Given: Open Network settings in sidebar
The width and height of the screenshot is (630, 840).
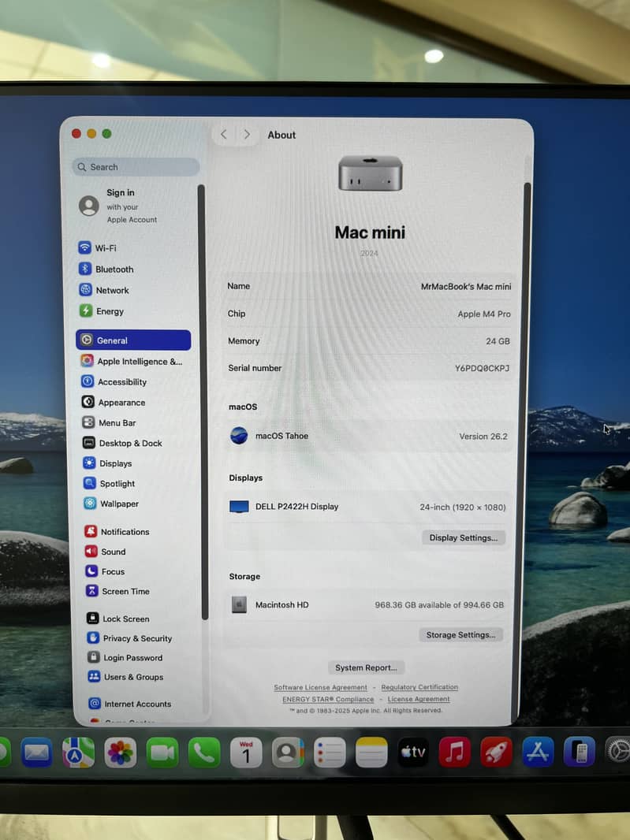Looking at the screenshot, I should (x=104, y=290).
